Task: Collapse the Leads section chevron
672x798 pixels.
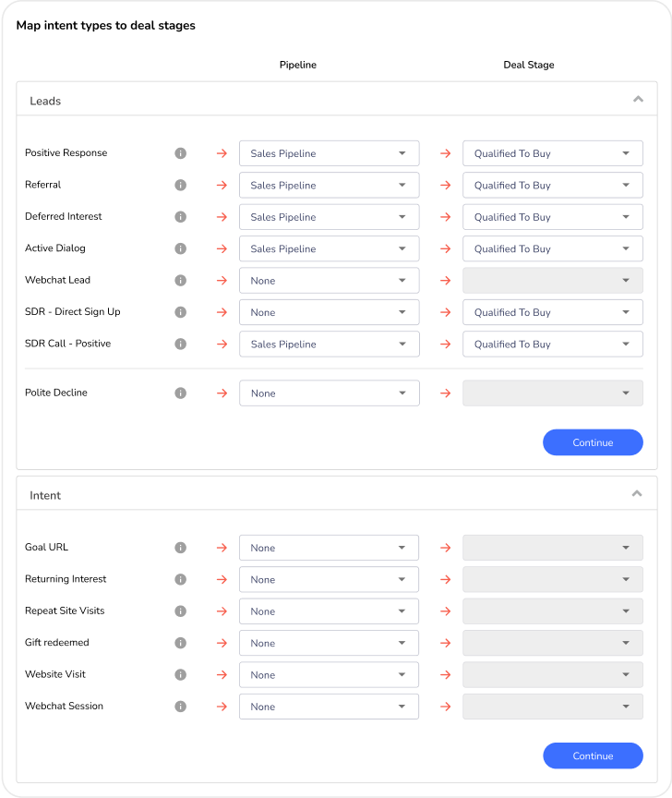Action: 637,100
